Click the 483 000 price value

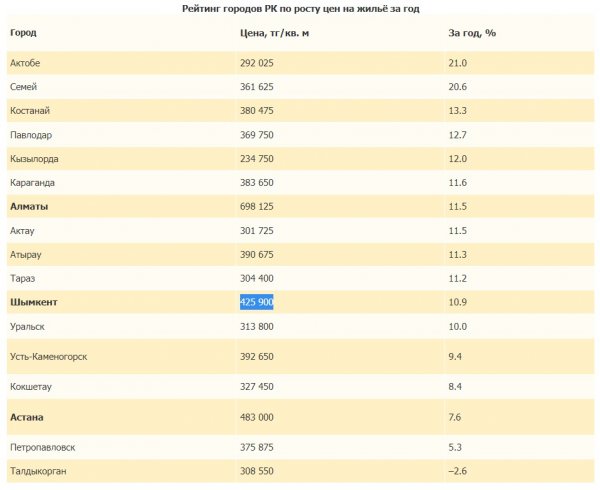point(257,416)
